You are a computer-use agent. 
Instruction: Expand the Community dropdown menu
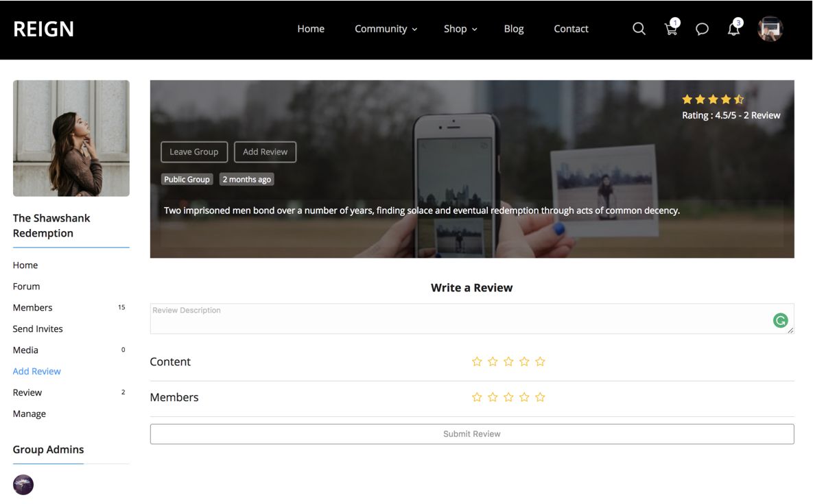(x=386, y=29)
